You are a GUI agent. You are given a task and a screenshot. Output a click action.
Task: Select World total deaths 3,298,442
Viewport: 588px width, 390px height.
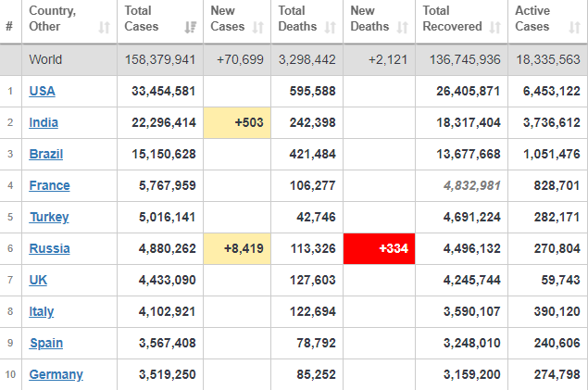(307, 59)
